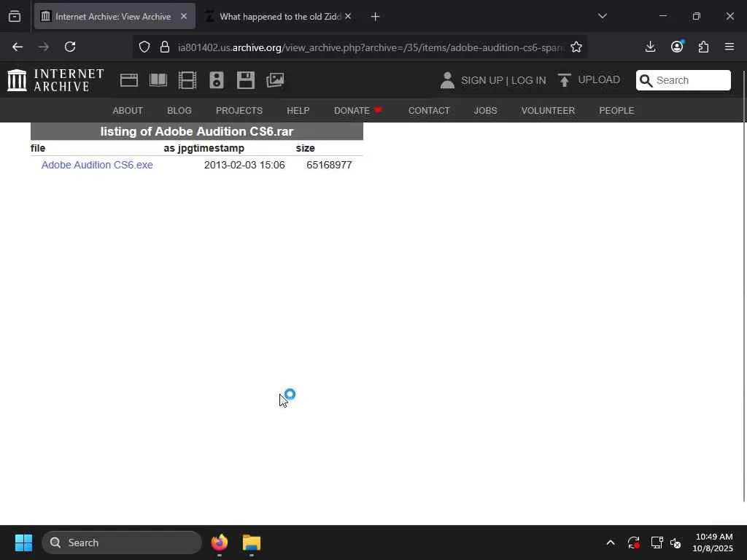Screen dimensions: 747x560
Task: Click the Upload arrow icon
Action: [565, 80]
